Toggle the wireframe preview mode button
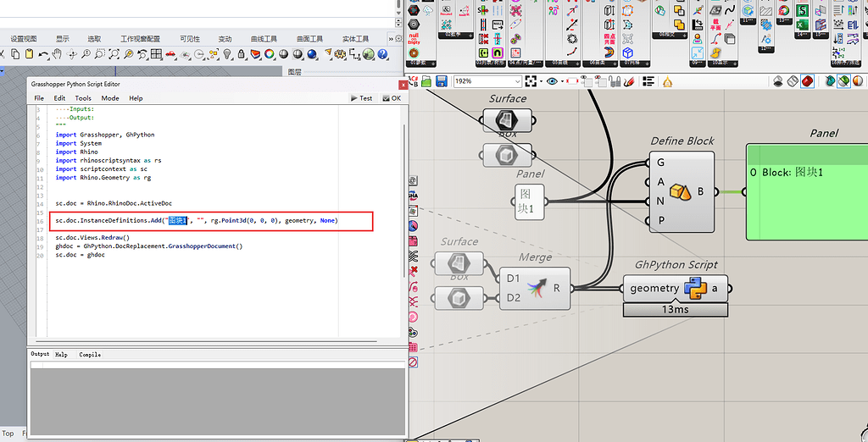Image resolution: width=868 pixels, height=442 pixels. point(793,81)
